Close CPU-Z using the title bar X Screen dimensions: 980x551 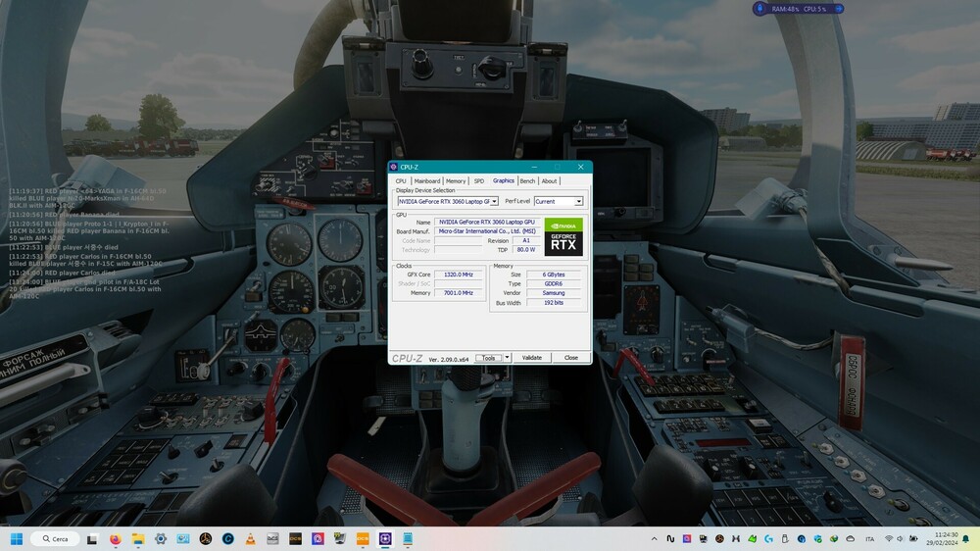coord(580,167)
